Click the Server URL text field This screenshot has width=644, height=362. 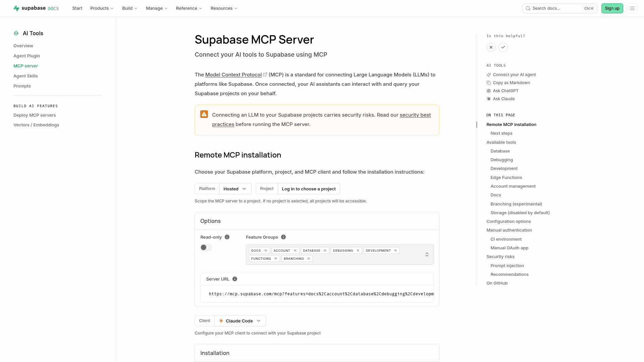[317, 294]
